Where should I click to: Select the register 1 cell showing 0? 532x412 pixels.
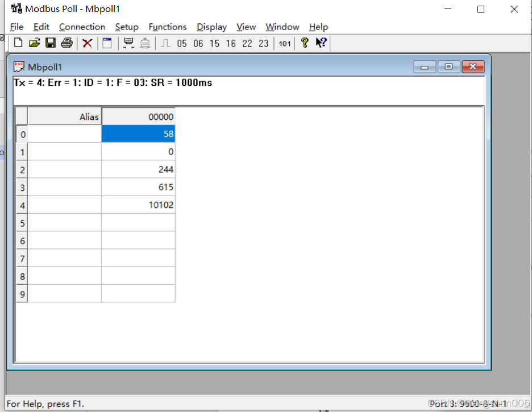click(x=139, y=152)
